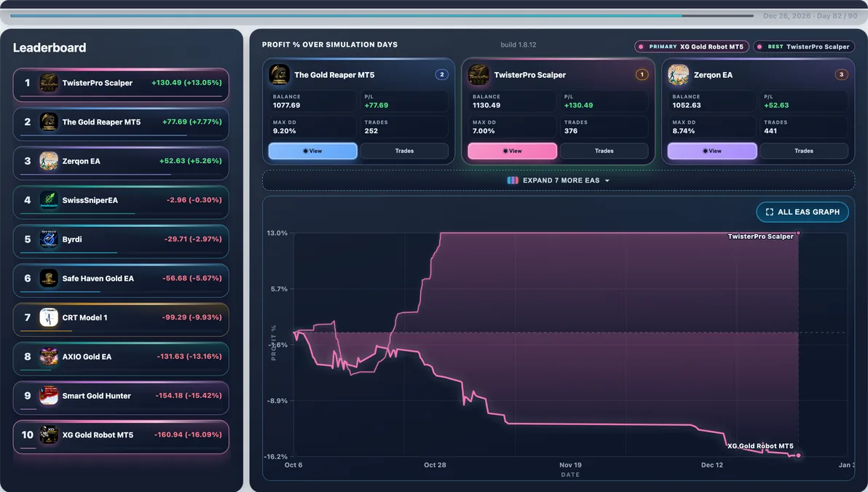The width and height of the screenshot is (868, 492).
Task: Toggle View on The Gold Reaper MT5 card
Action: [313, 151]
